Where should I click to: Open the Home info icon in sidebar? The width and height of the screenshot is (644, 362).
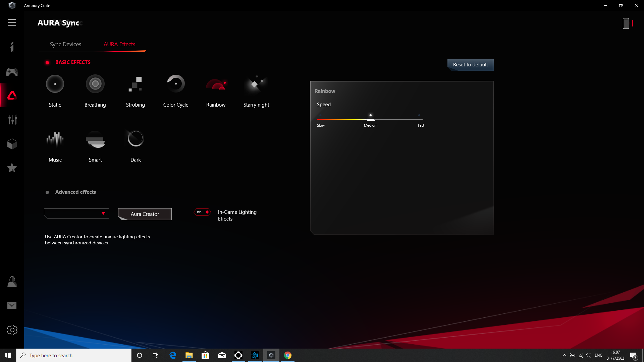point(12,47)
